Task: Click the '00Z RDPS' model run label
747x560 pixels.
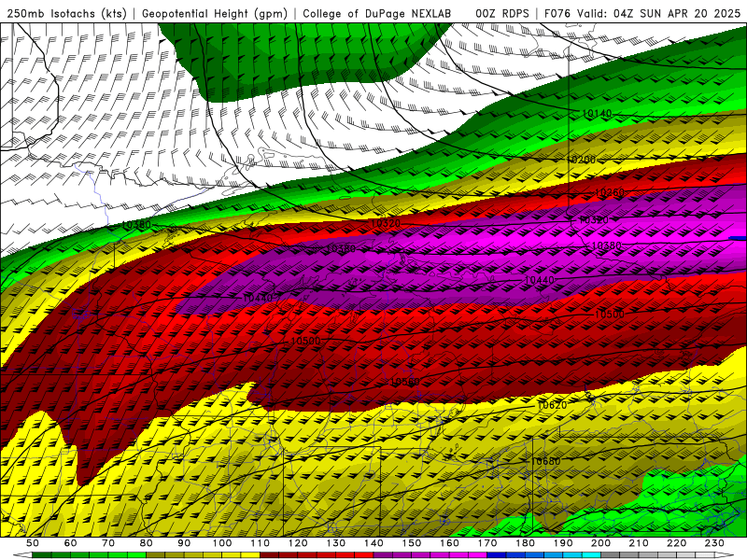Action: pos(501,13)
